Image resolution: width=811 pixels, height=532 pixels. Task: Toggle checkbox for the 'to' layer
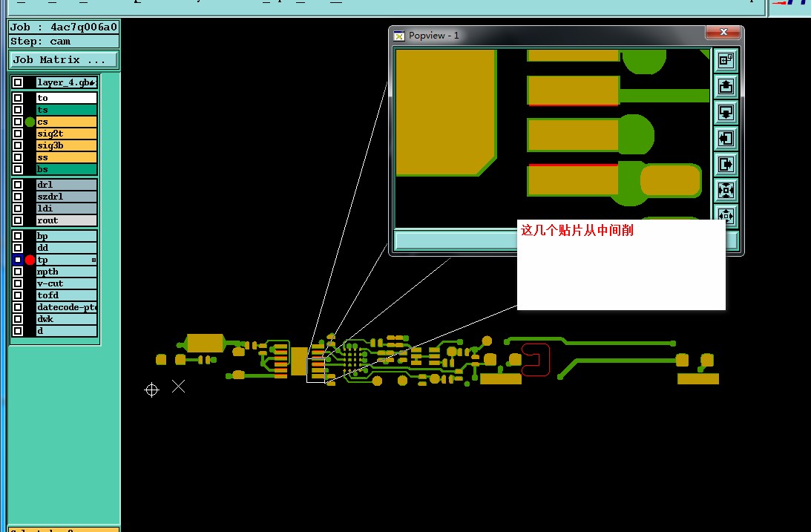point(18,98)
